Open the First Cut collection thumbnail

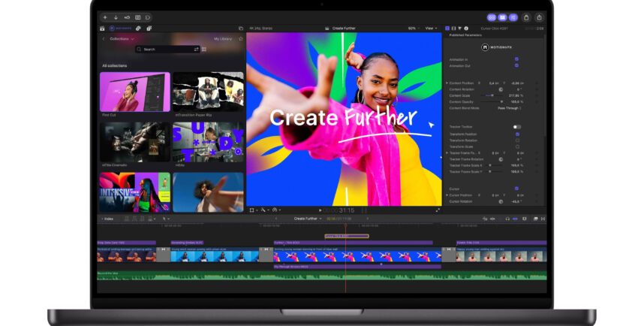pyautogui.click(x=134, y=92)
